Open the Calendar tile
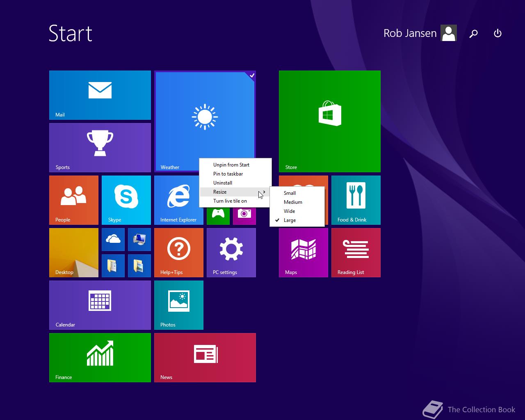This screenshot has height=420, width=525. (x=100, y=305)
